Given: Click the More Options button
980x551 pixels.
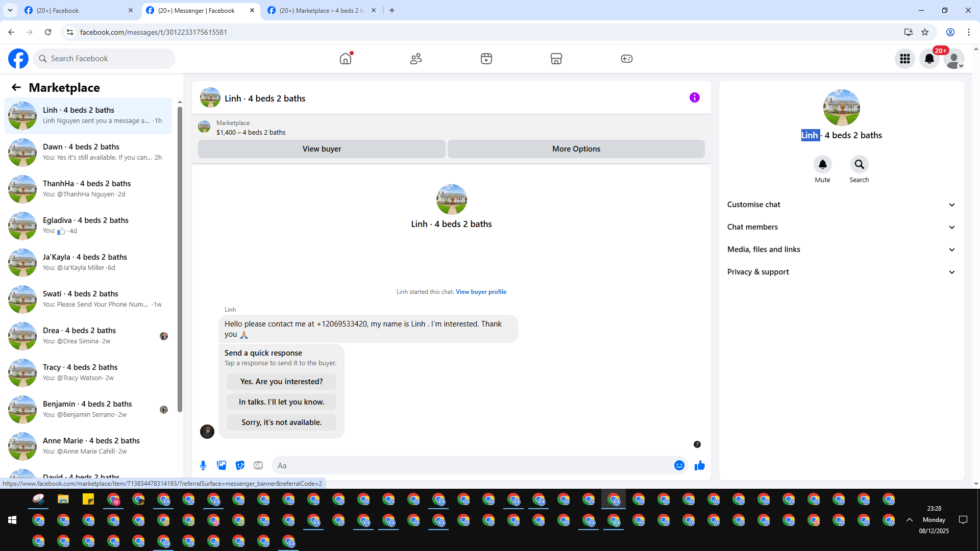Looking at the screenshot, I should (x=576, y=149).
